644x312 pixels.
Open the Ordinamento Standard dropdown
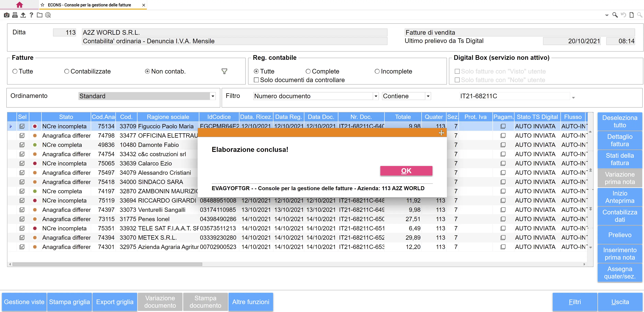click(x=213, y=96)
